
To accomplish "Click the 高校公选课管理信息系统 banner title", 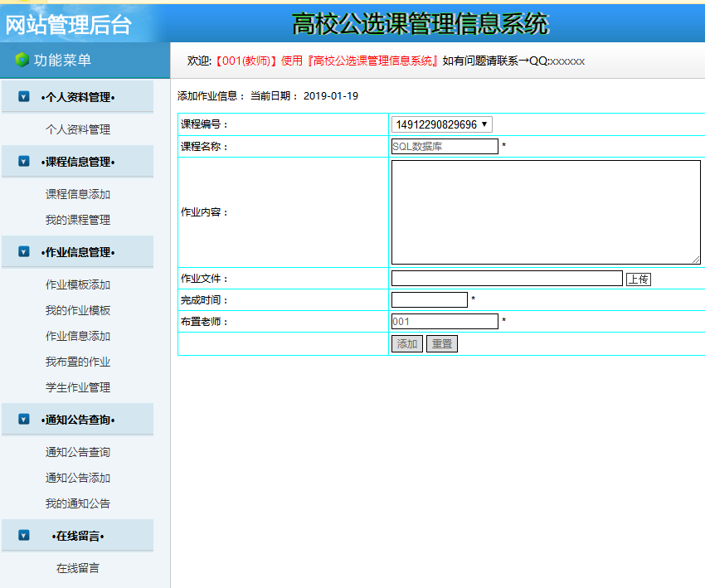I will tap(421, 23).
